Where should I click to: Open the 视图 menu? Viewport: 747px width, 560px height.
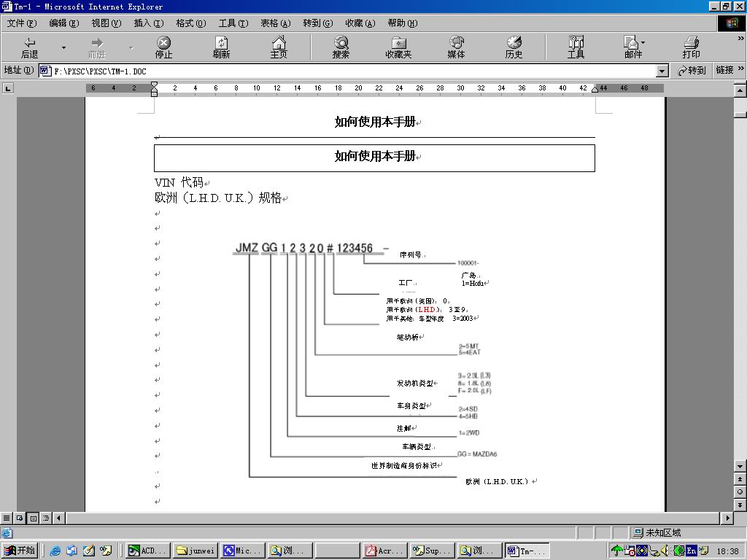pos(107,23)
